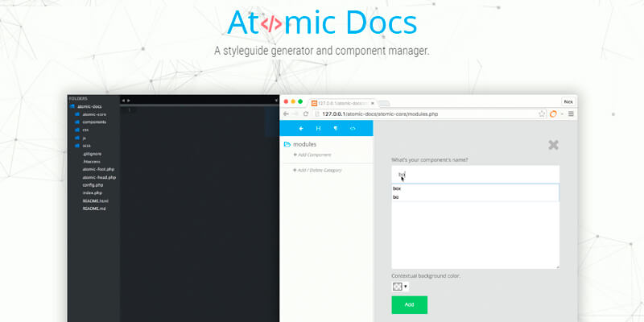The height and width of the screenshot is (322, 644).
Task: Open .htaccess file in editor sidebar
Action: click(91, 162)
